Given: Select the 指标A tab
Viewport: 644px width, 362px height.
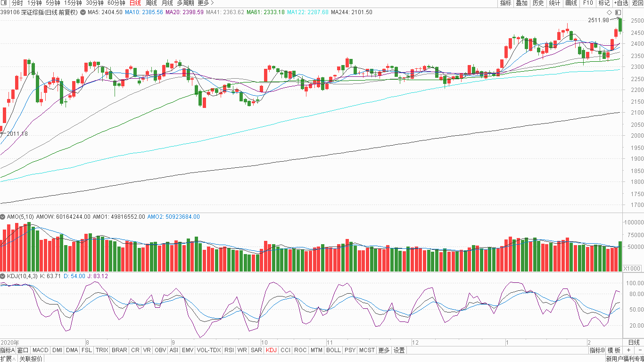Looking at the screenshot, I should point(8,350).
